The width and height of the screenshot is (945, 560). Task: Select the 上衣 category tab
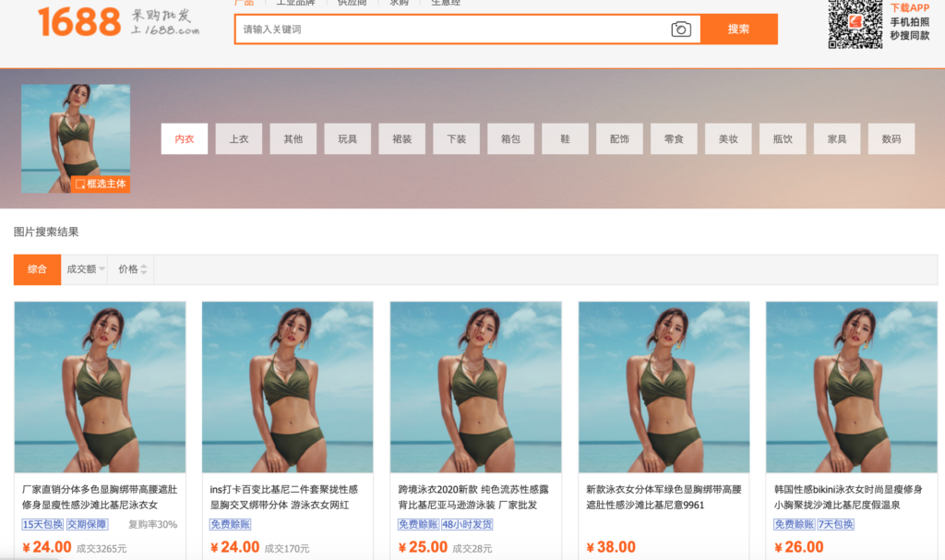(239, 138)
